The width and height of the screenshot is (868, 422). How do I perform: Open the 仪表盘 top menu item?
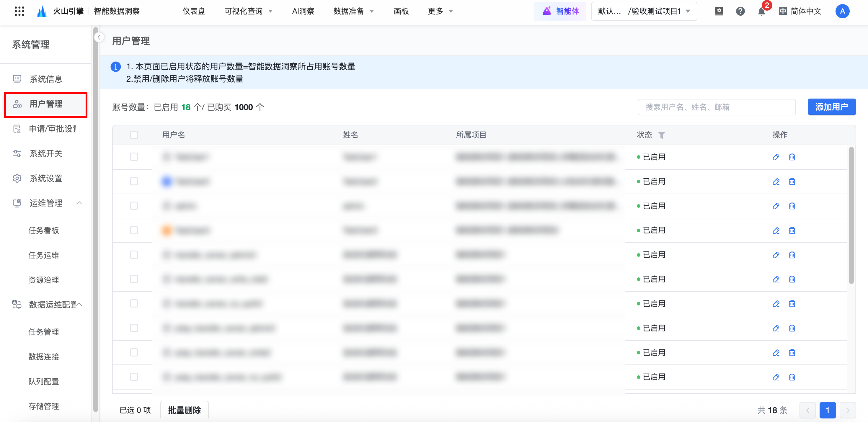(x=194, y=12)
